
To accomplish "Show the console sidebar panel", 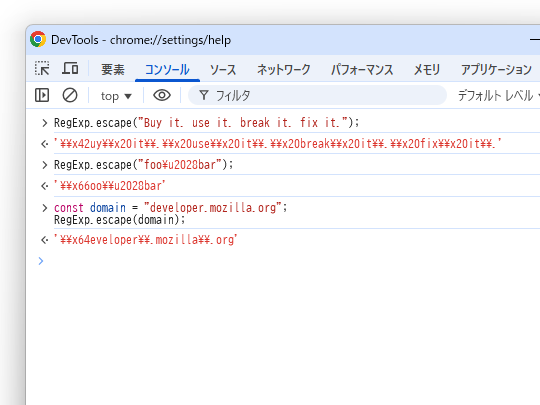I will click(42, 95).
